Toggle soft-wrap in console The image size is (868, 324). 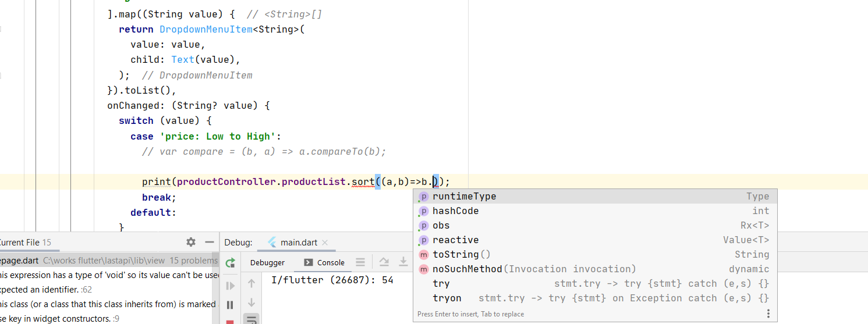251,319
